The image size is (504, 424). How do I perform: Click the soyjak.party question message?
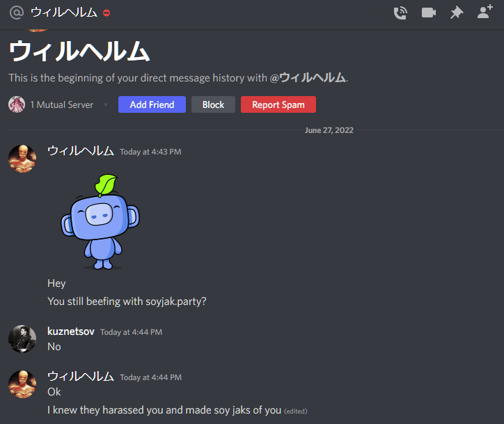127,301
